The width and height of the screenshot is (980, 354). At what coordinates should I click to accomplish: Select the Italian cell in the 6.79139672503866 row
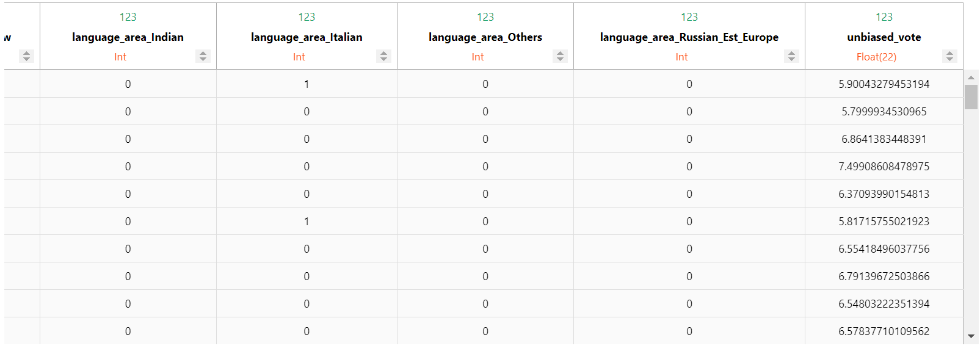click(x=307, y=276)
